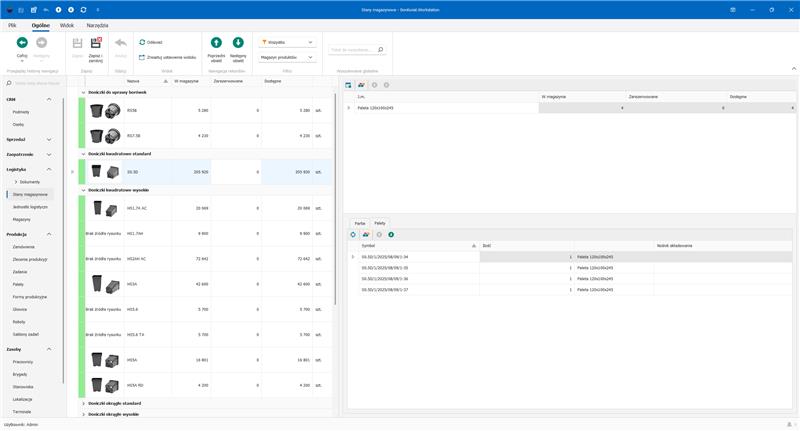Go to Poprzedni obiekt with up arrow
The image size is (800, 431).
coord(216,43)
